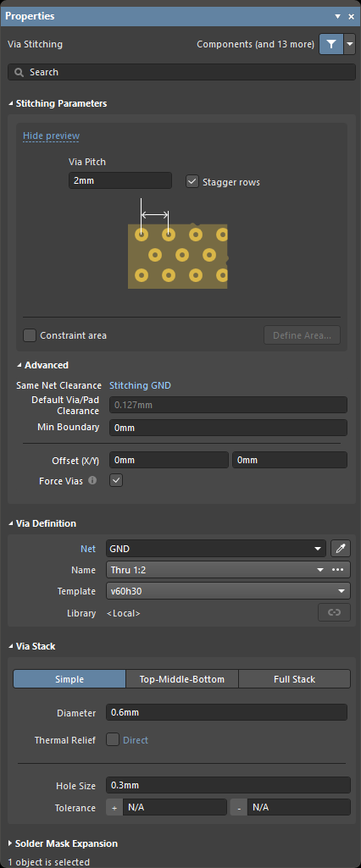Open the Properties panel options arrow
Viewport: 361px width, 868px height.
tap(338, 17)
